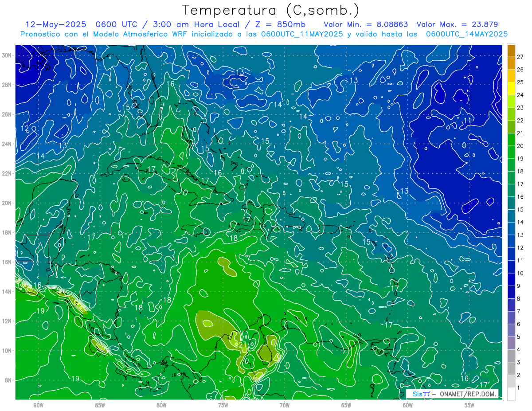The width and height of the screenshot is (532, 411).
Task: Click the "60W" longitude axis label
Action: pos(408,405)
